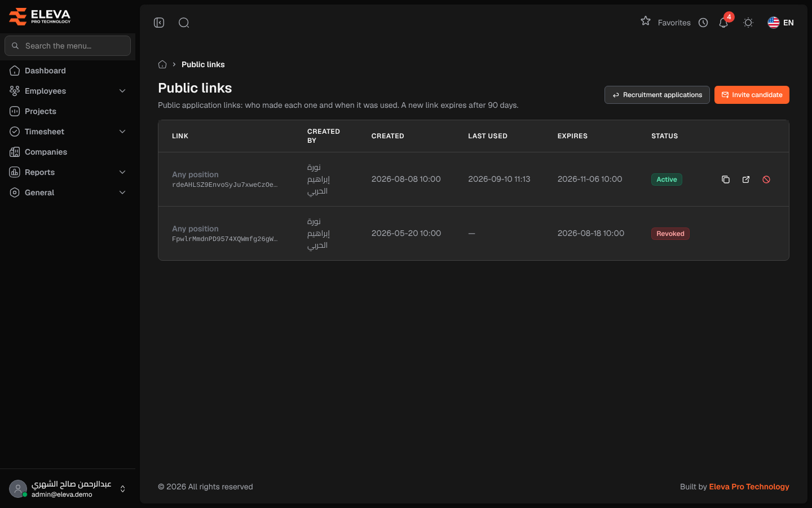Image resolution: width=812 pixels, height=508 pixels.
Task: Open Companies in the sidebar
Action: 68,152
